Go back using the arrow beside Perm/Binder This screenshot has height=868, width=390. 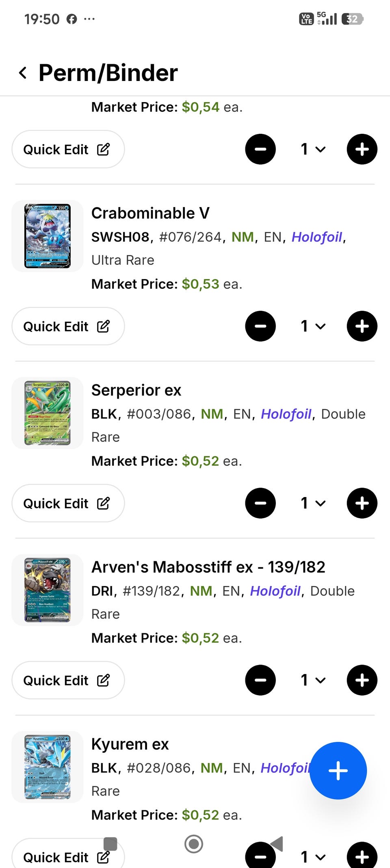click(23, 73)
